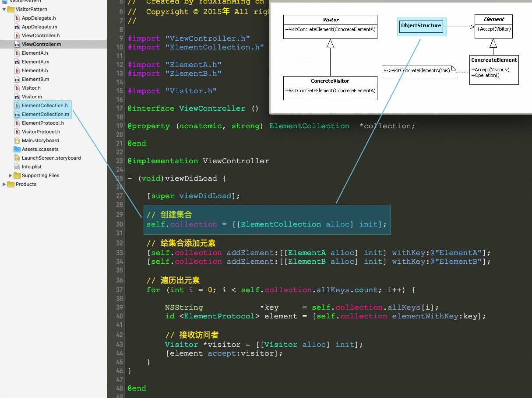Click the header icon of AppDelegate.h
The width and height of the screenshot is (532, 398).
click(17, 18)
